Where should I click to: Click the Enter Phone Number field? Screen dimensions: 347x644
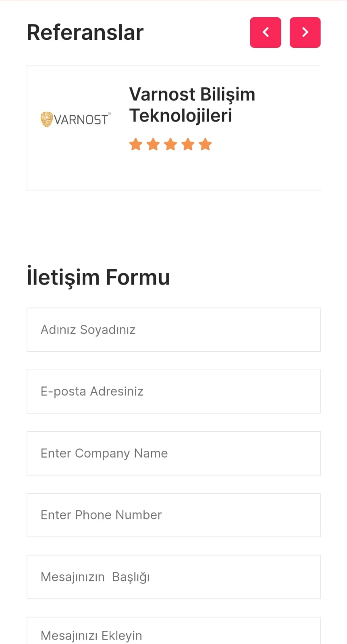coord(174,515)
